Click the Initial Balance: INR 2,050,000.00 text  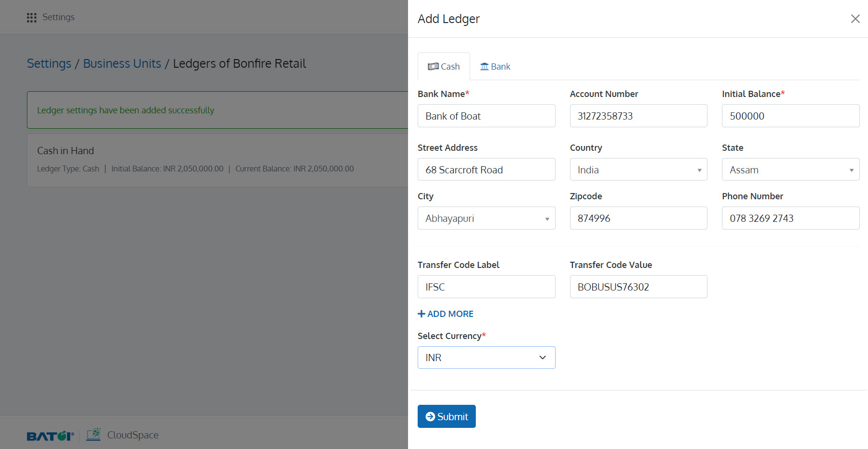point(167,169)
